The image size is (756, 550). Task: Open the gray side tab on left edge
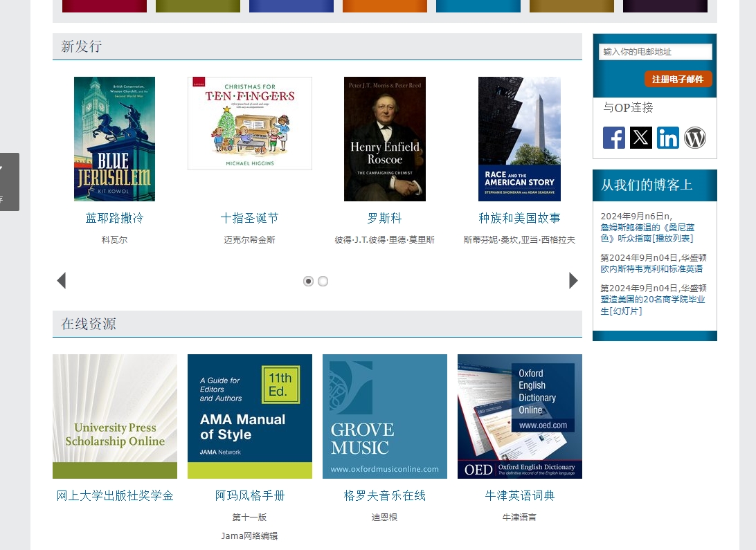[x=10, y=181]
